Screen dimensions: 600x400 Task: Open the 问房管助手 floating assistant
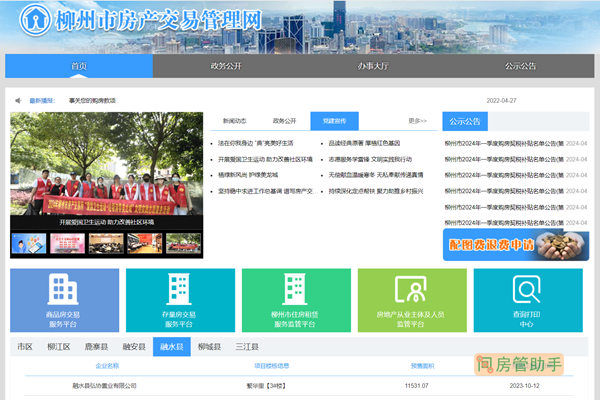pos(519,364)
